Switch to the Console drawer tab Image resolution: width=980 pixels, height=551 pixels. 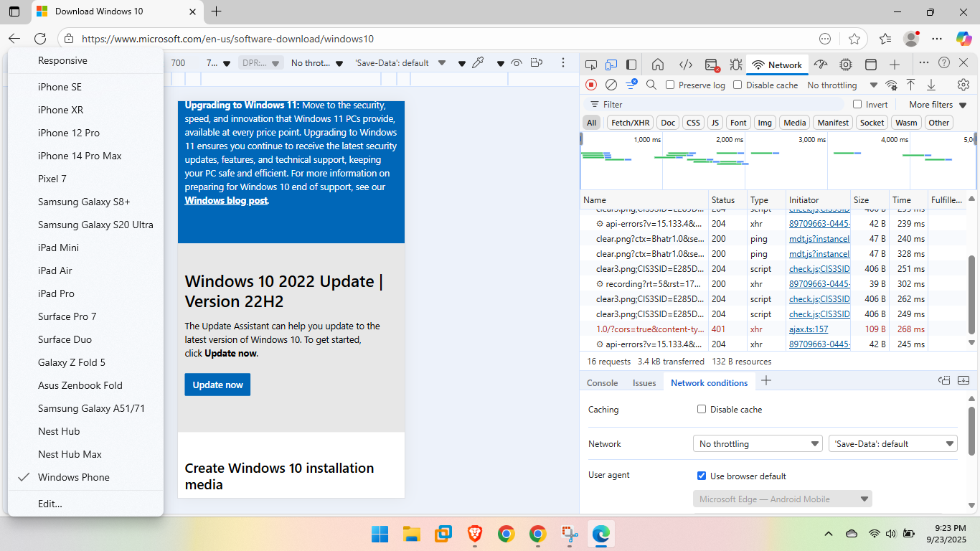(x=602, y=383)
